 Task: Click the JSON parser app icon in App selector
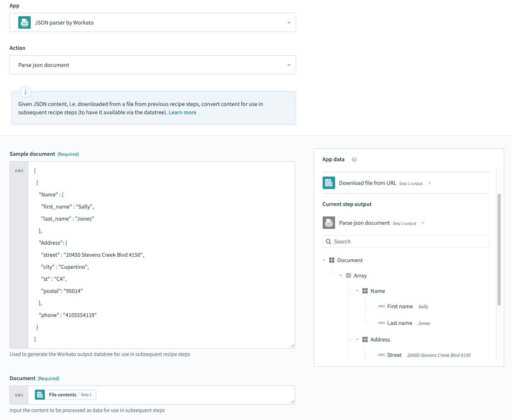(24, 22)
